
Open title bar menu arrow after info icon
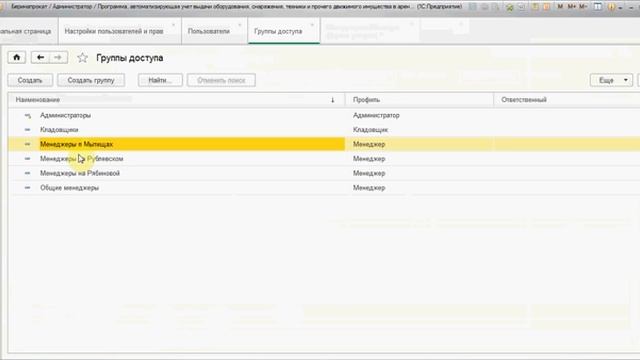tap(620, 8)
